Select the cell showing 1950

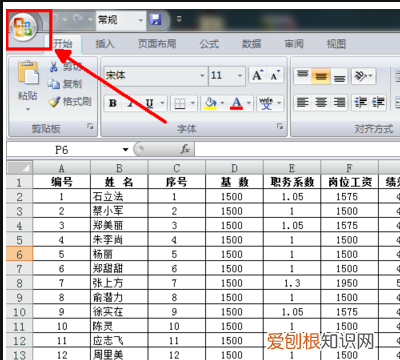349,283
